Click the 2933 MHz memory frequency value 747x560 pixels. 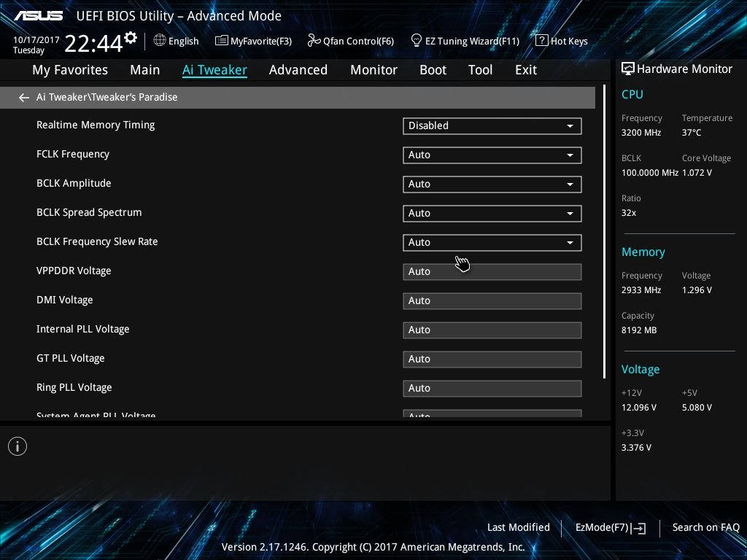tap(641, 290)
